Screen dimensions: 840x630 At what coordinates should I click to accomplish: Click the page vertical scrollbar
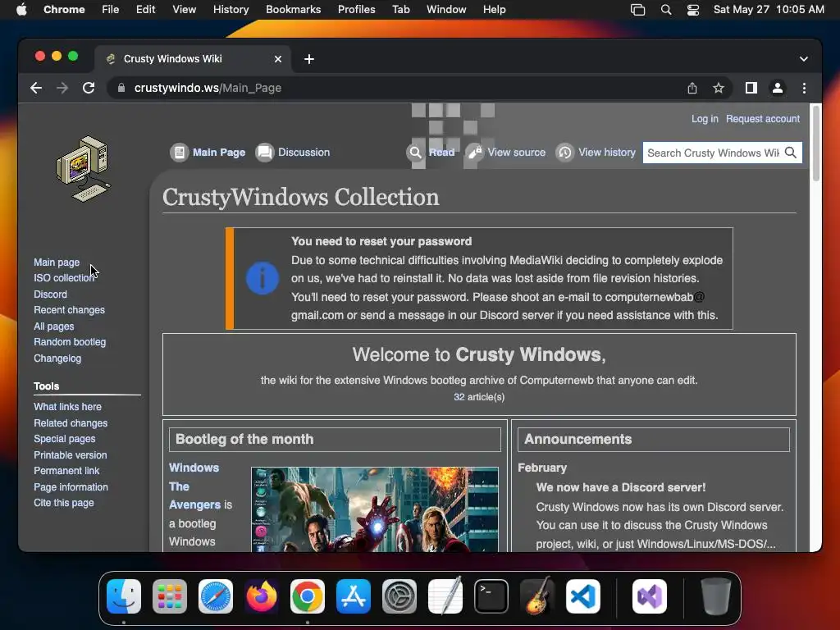click(x=816, y=143)
